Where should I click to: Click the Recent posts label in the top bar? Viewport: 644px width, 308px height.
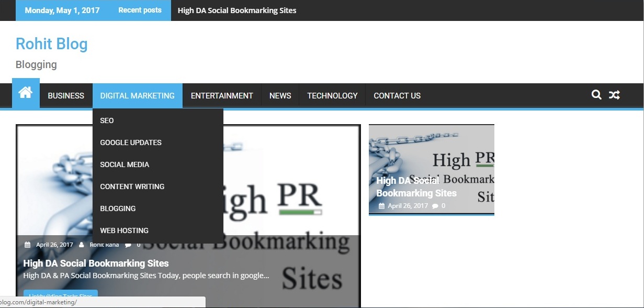(x=140, y=10)
